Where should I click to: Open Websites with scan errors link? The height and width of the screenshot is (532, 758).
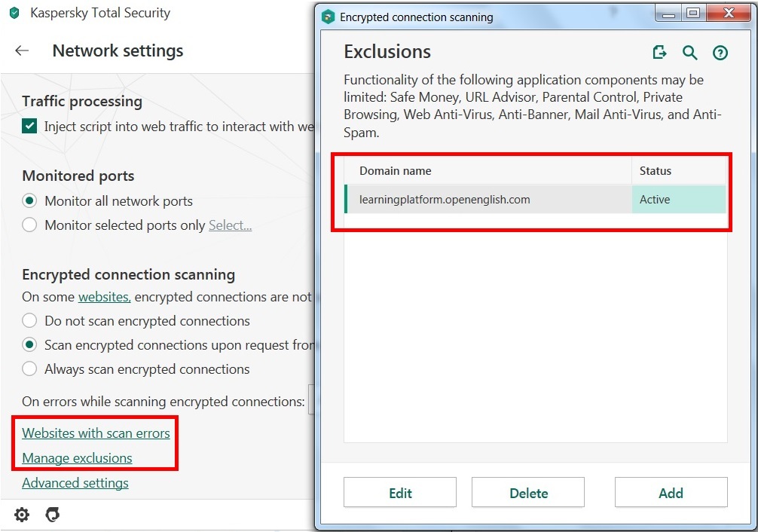tap(96, 433)
